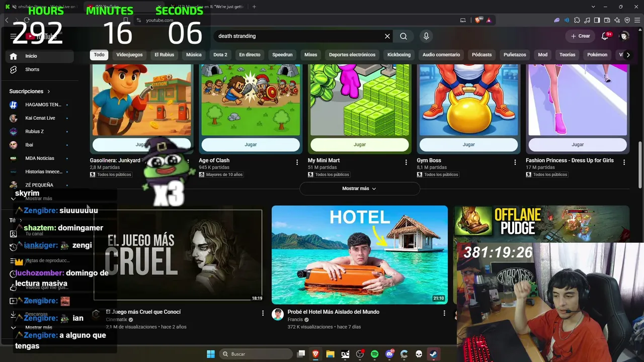This screenshot has height=362, width=644.
Task: Open Gym Boss game title link
Action: [429, 160]
